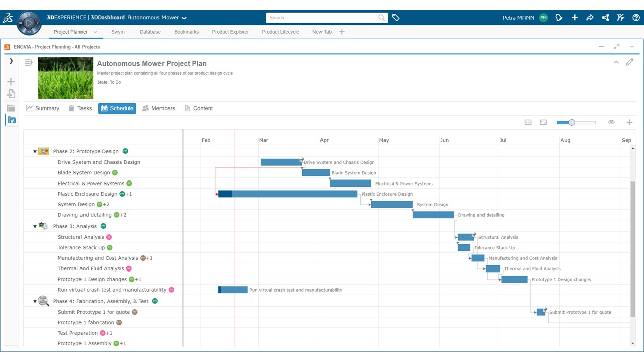This screenshot has width=644, height=362.
Task: Select the Tolerance Stack Up row
Action: pyautogui.click(x=103, y=248)
